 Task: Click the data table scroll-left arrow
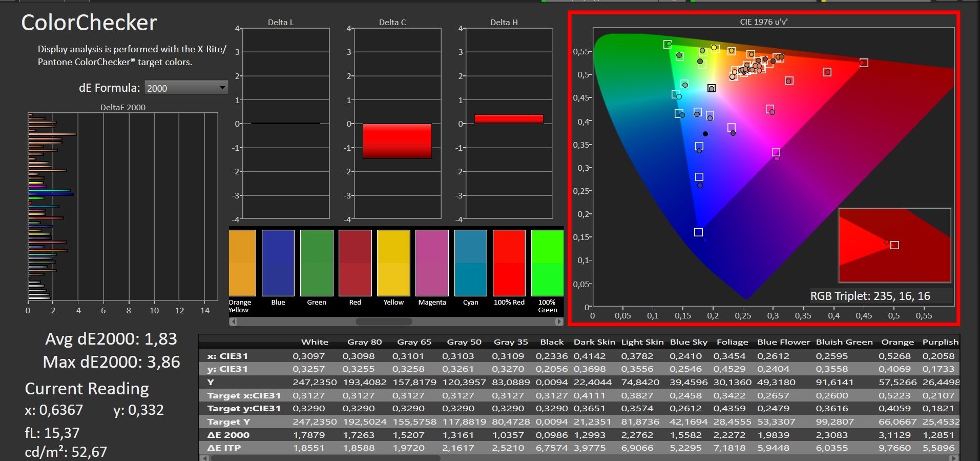pyautogui.click(x=204, y=458)
